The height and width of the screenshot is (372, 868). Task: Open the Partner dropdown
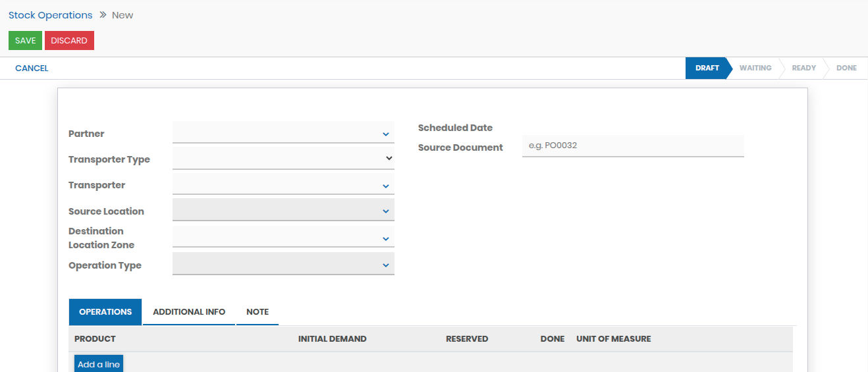click(x=283, y=134)
